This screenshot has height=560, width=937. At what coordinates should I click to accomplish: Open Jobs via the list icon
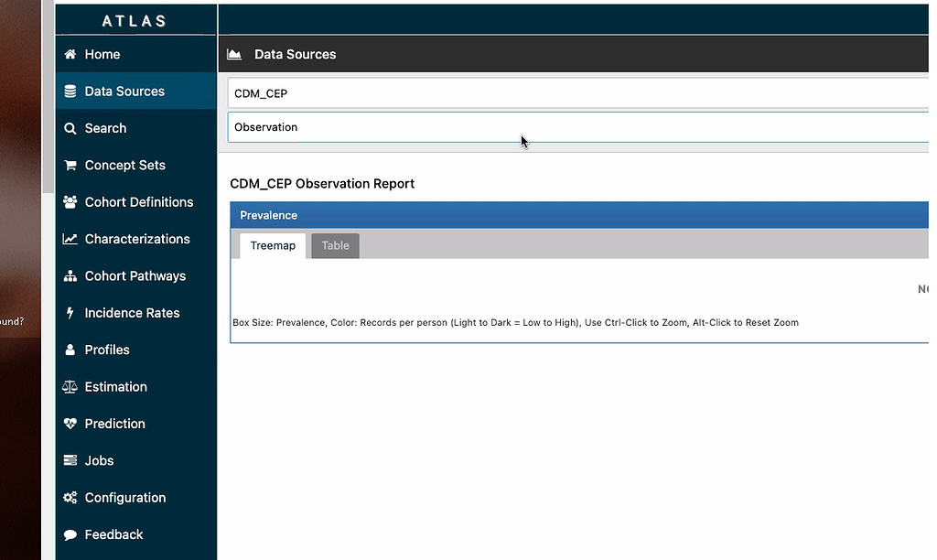click(x=69, y=460)
